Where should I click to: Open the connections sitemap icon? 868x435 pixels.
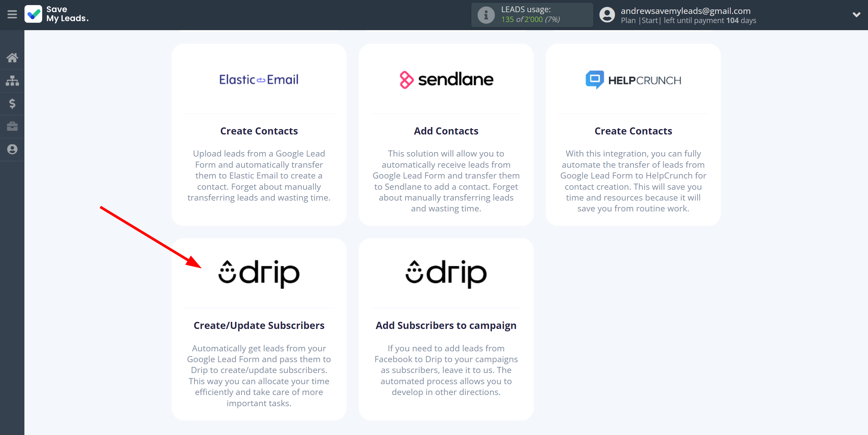click(x=12, y=81)
